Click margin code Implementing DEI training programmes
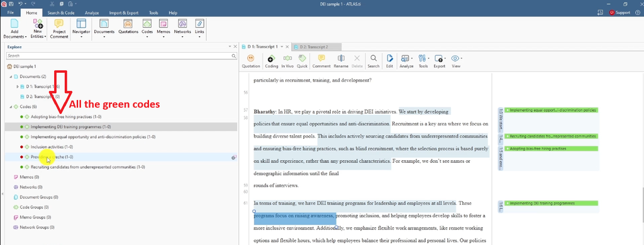Viewport: 644px width, 245px height. pyautogui.click(x=551, y=203)
